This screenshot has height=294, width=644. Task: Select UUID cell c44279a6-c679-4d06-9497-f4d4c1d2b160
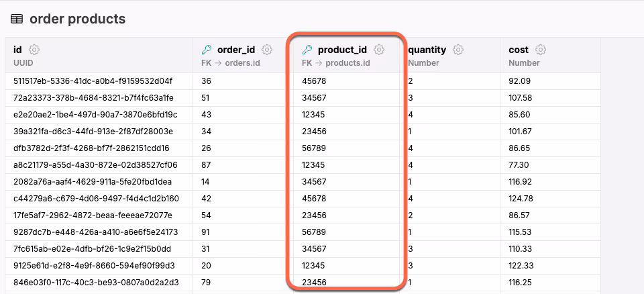tap(99, 199)
